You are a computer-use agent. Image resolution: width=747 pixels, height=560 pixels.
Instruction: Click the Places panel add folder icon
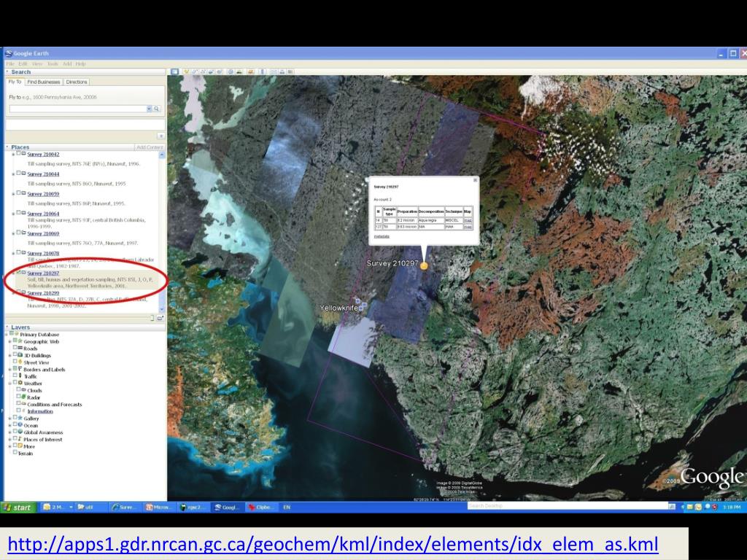160,318
